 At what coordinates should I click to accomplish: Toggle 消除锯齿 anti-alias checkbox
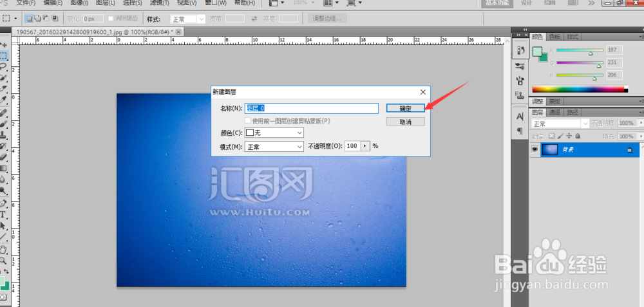click(x=111, y=19)
